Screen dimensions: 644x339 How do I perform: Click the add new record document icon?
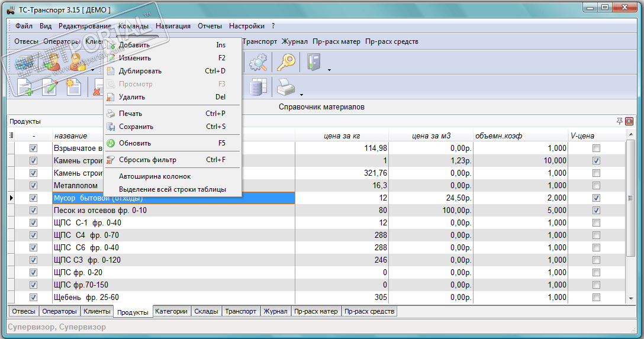click(x=25, y=87)
